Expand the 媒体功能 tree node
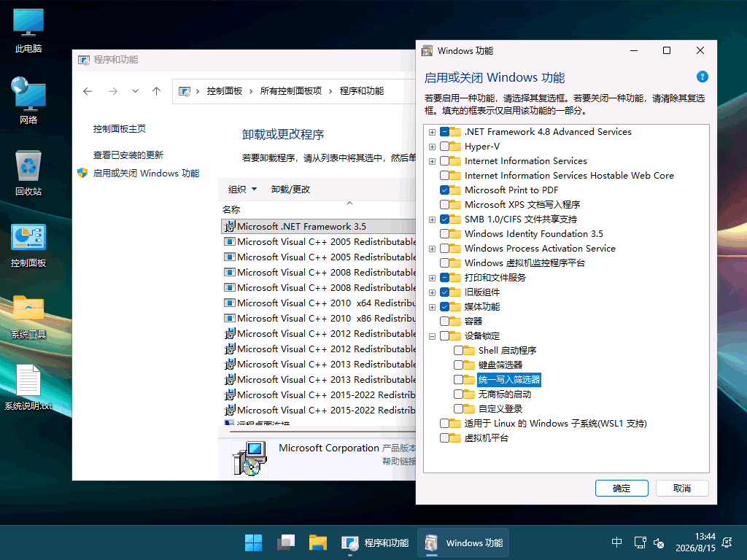Image resolution: width=747 pixels, height=560 pixels. point(432,307)
